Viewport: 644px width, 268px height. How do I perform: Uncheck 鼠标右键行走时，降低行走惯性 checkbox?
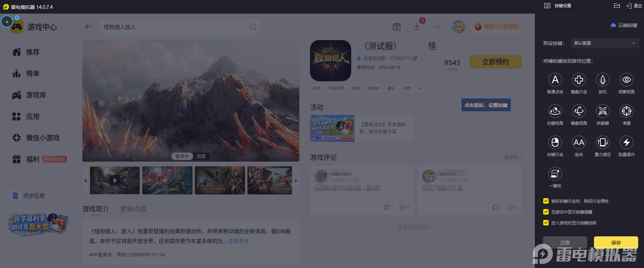coord(546,201)
